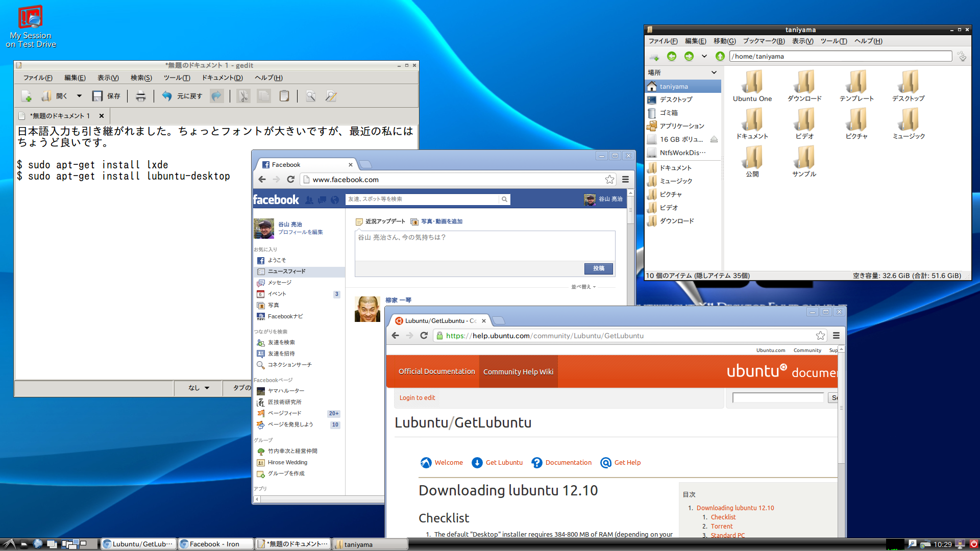Click the LXDE start menu icon in taskbar
Screen dimensions: 980x551
click(10, 544)
